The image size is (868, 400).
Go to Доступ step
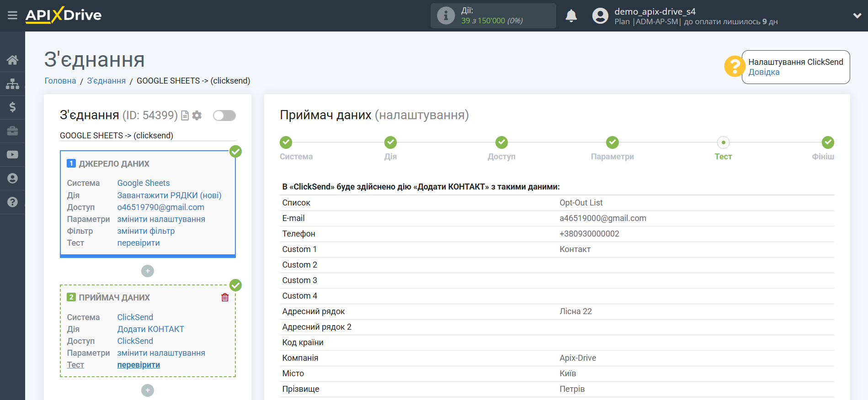click(x=501, y=142)
